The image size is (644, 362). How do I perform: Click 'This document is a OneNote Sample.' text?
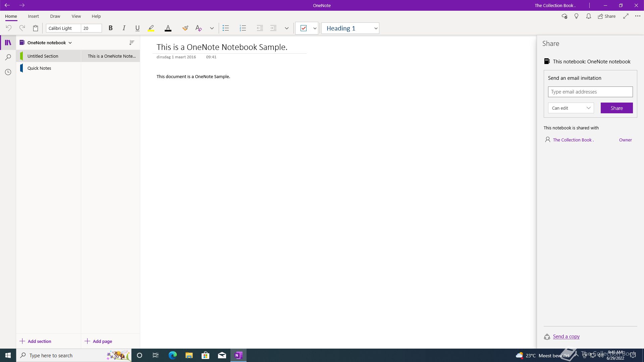pyautogui.click(x=193, y=76)
